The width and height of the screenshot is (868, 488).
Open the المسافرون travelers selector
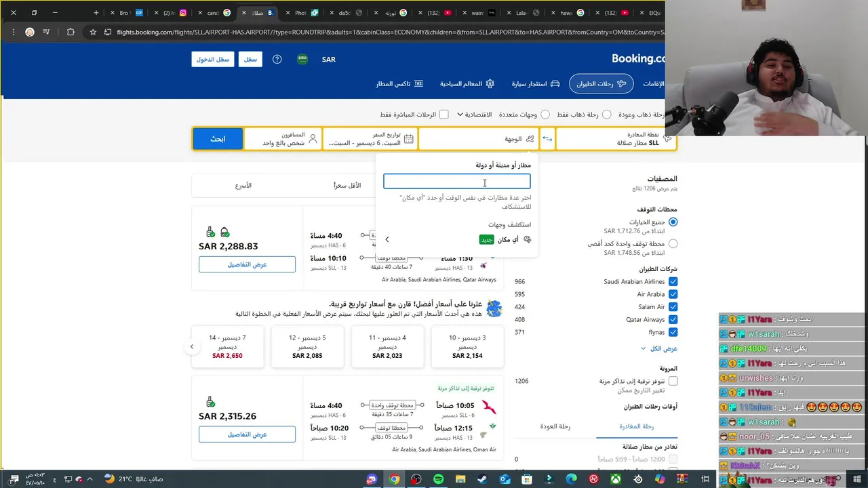coord(283,138)
